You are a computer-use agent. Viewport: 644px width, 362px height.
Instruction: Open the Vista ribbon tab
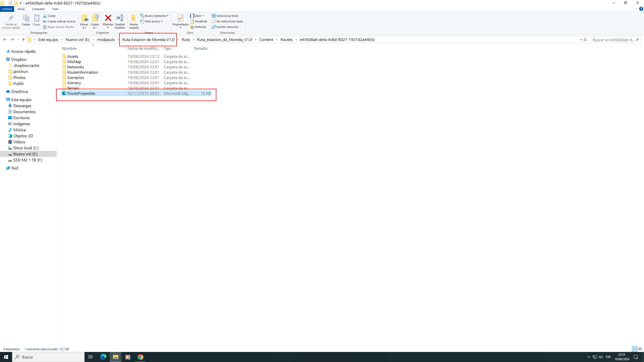[x=55, y=9]
